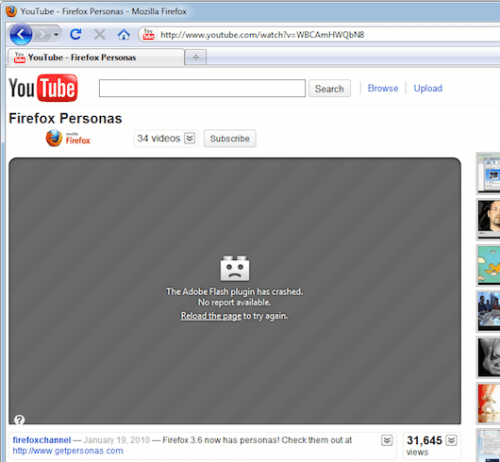
Task: Click the Firefox Personas video title
Action: (65, 118)
